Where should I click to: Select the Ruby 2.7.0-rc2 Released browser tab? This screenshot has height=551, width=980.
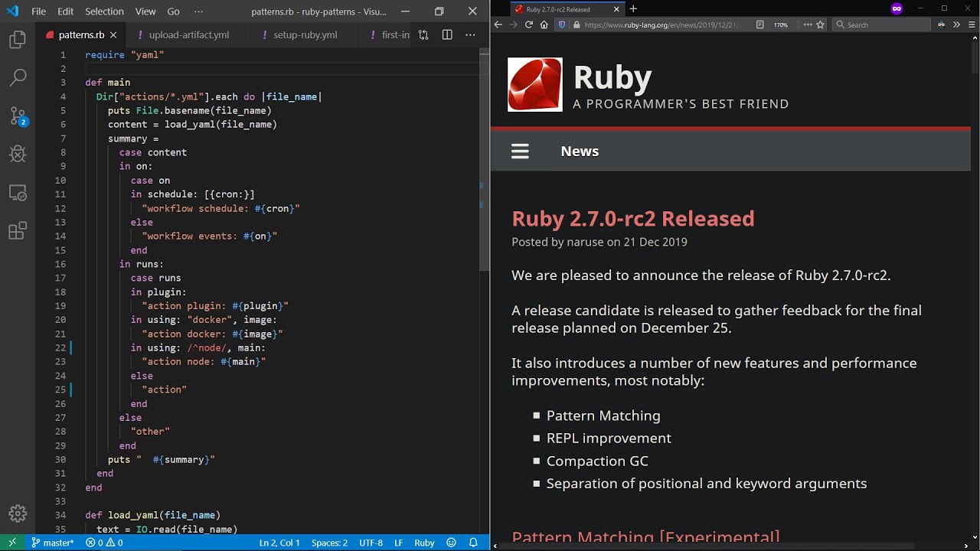pyautogui.click(x=567, y=9)
